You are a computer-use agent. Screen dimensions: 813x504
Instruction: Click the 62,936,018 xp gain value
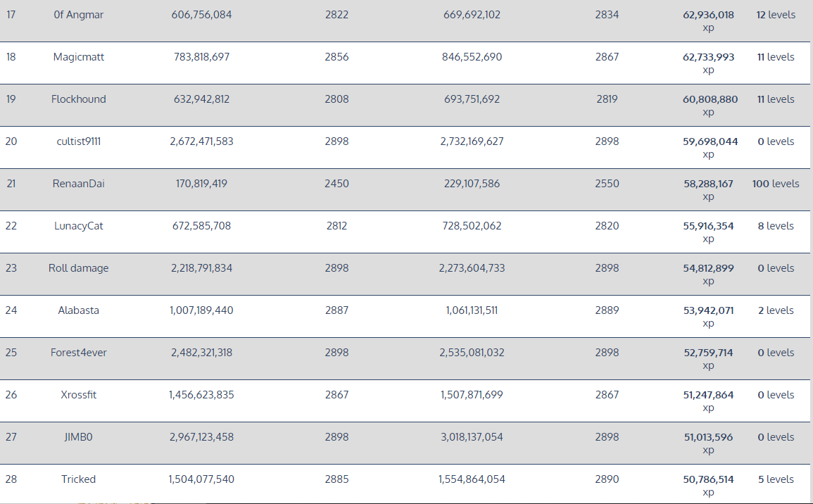(x=708, y=15)
